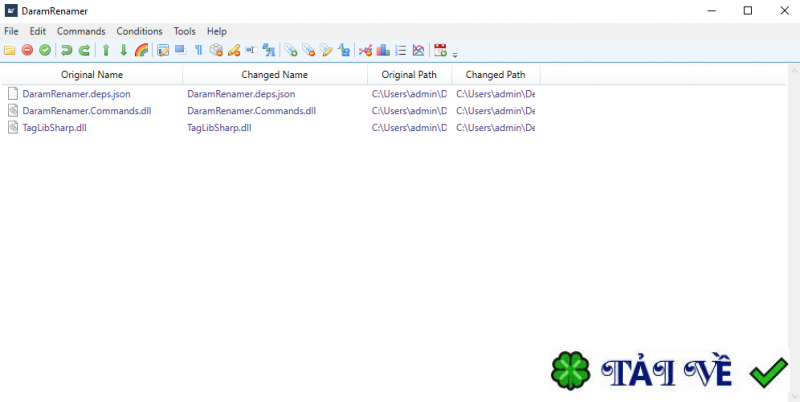Move item down with green down arrow
The height and width of the screenshot is (402, 800).
coord(123,50)
